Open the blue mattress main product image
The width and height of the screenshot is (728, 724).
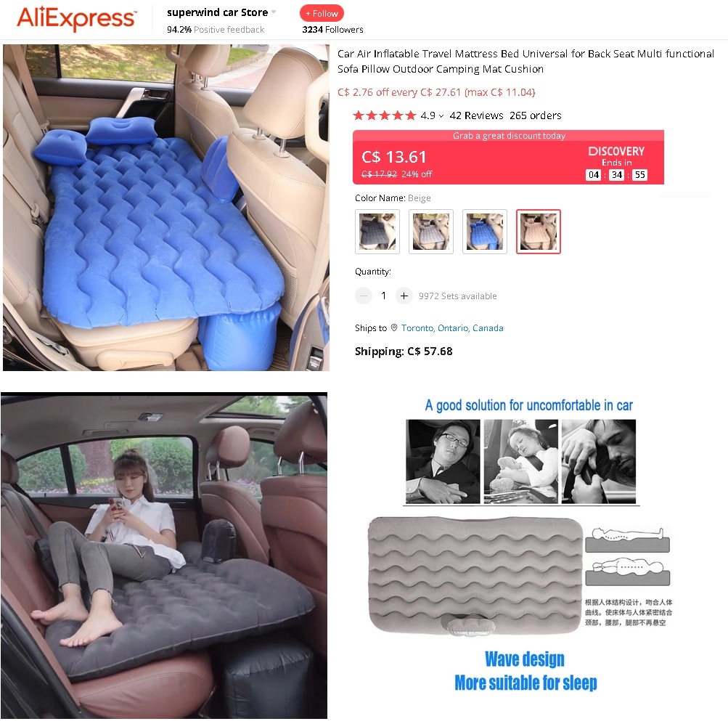click(x=166, y=208)
